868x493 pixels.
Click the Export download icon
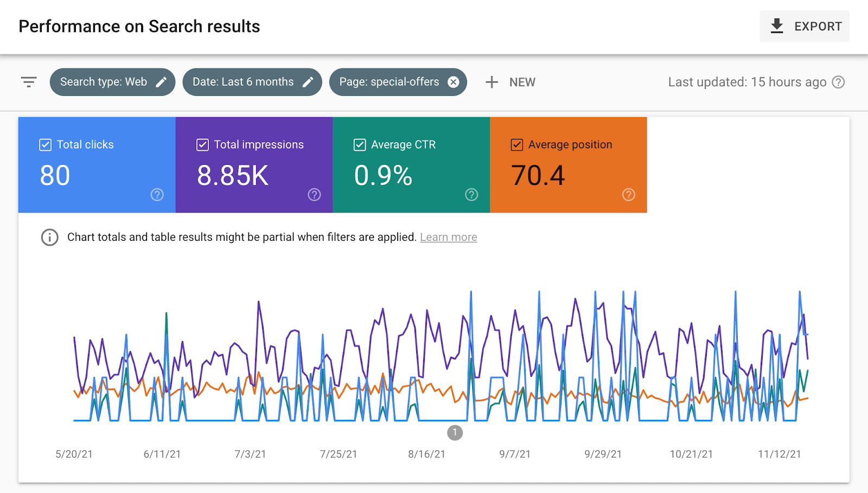coord(777,25)
